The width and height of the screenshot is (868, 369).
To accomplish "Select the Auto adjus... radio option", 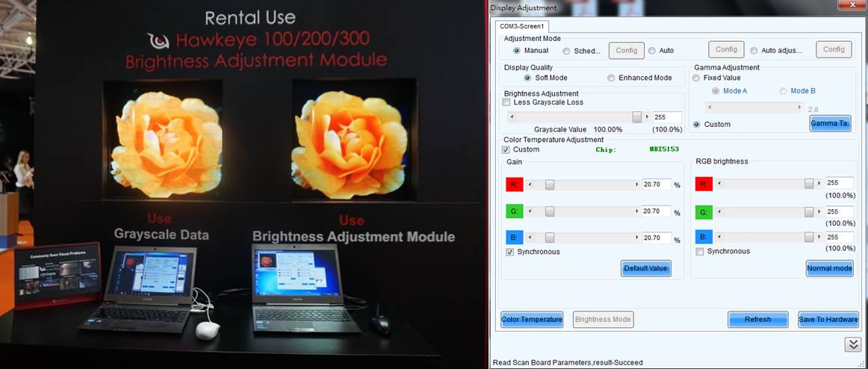I will [x=754, y=50].
